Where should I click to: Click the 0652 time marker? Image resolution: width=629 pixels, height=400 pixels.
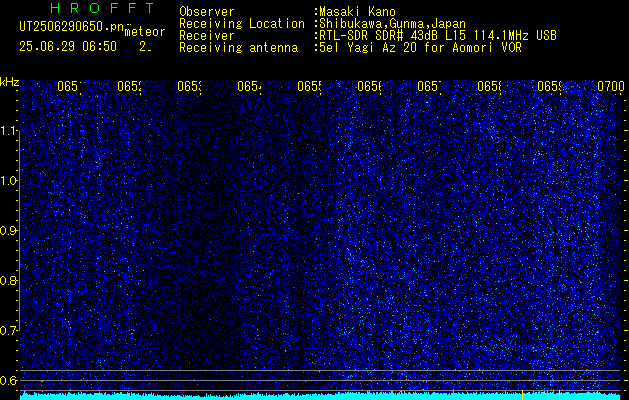pos(129,86)
